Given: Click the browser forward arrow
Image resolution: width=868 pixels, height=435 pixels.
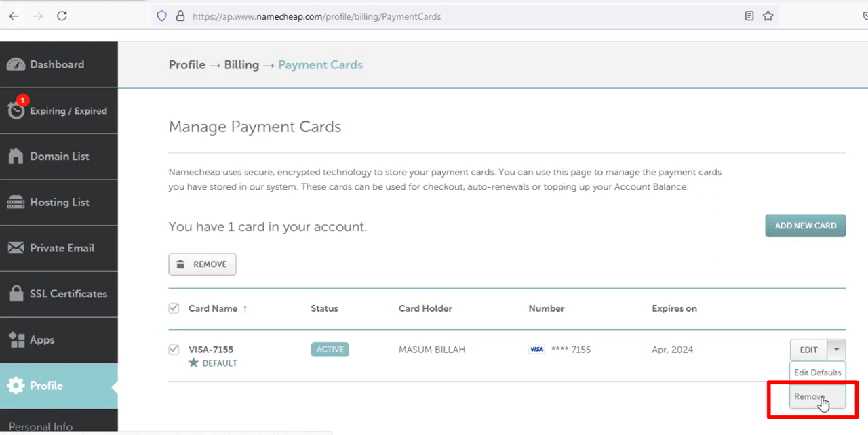Looking at the screenshot, I should pos(38,16).
